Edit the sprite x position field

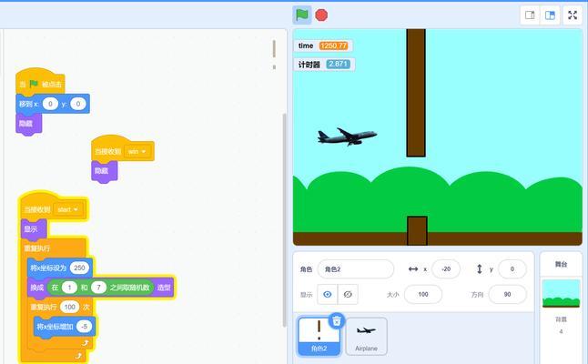click(x=446, y=269)
